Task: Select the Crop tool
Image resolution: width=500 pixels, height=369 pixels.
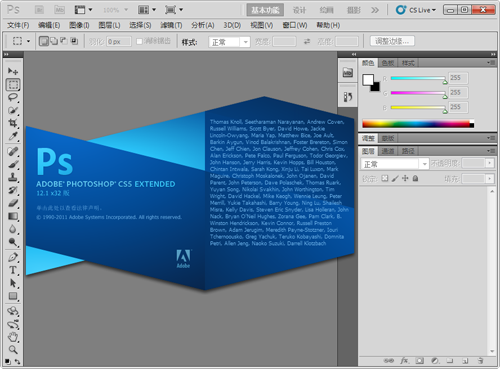Action: [x=13, y=123]
